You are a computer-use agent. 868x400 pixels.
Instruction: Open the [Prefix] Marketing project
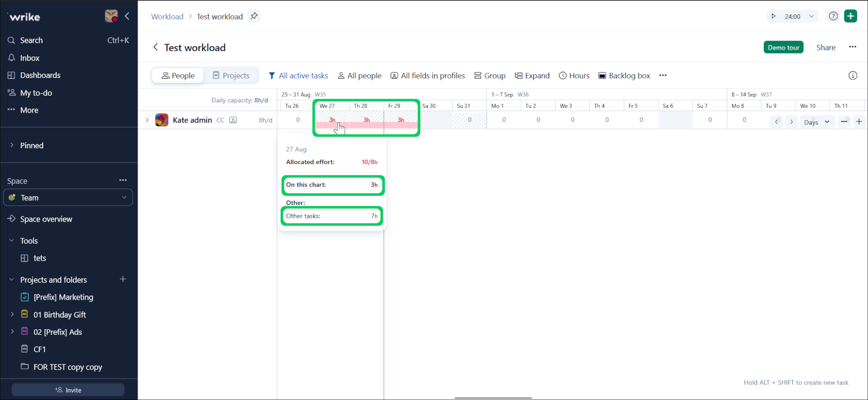pyautogui.click(x=63, y=297)
